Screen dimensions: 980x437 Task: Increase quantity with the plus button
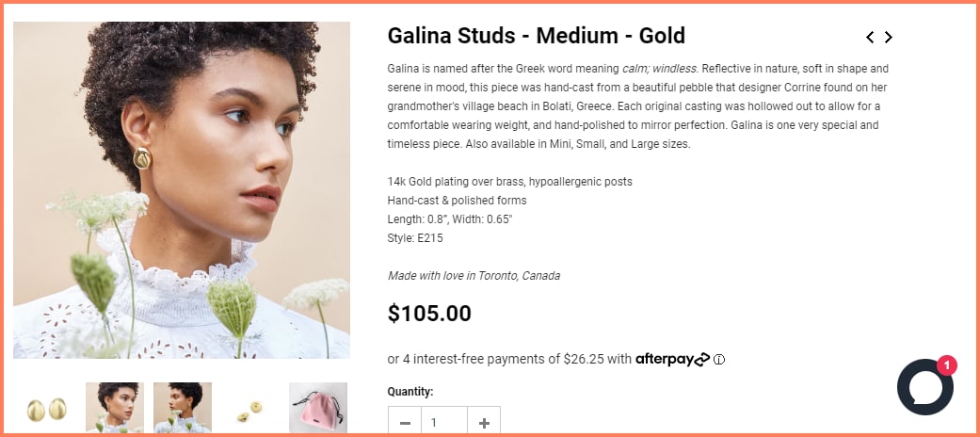tap(484, 423)
